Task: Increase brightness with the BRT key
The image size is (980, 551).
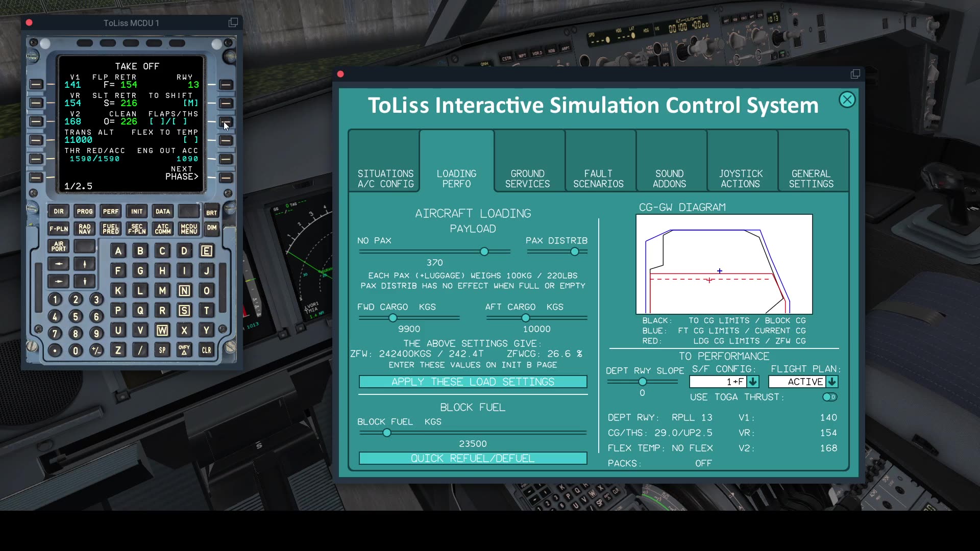Action: pos(211,212)
